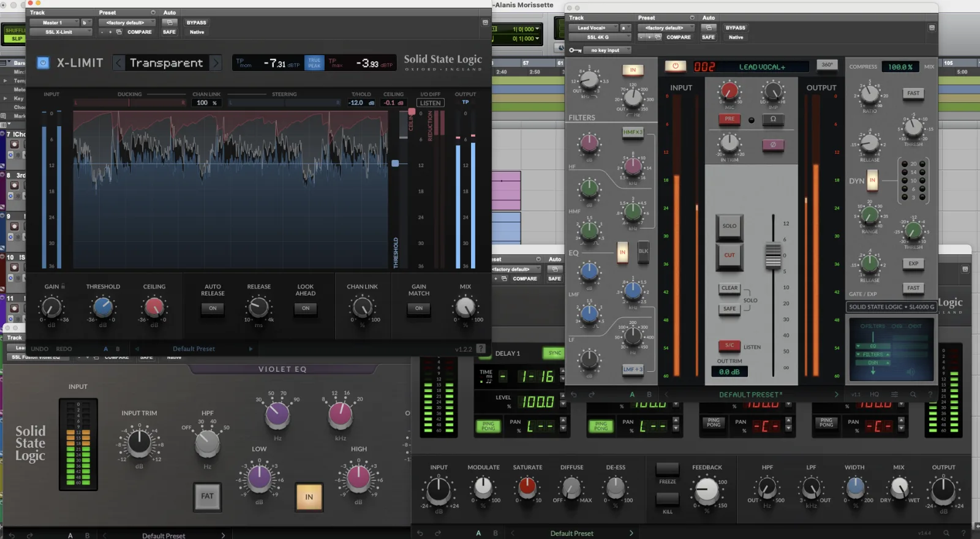
Task: Toggle X-Limit Gain Match ON switch
Action: point(419,309)
